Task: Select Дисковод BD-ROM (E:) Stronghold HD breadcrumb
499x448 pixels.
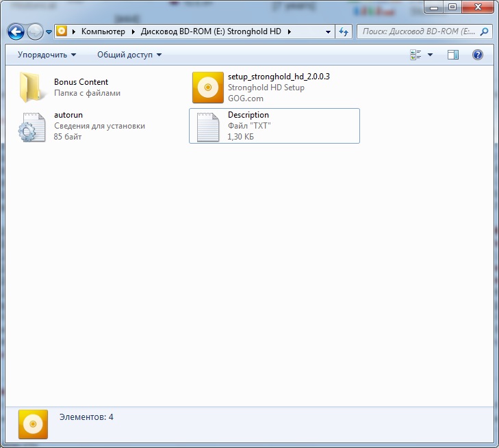Action: click(x=211, y=31)
